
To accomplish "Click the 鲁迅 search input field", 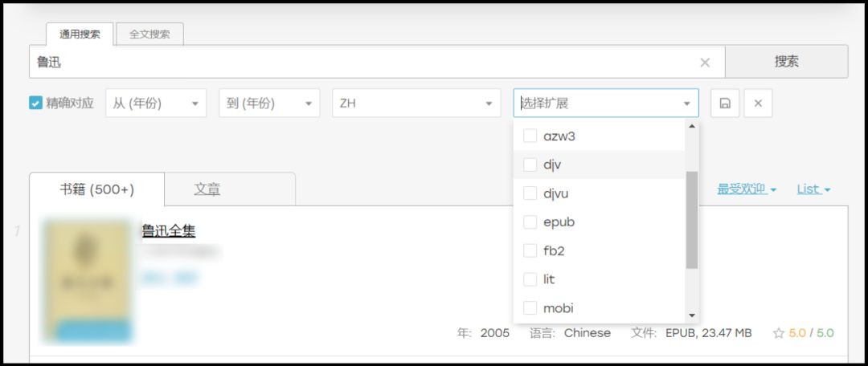I will [x=362, y=62].
